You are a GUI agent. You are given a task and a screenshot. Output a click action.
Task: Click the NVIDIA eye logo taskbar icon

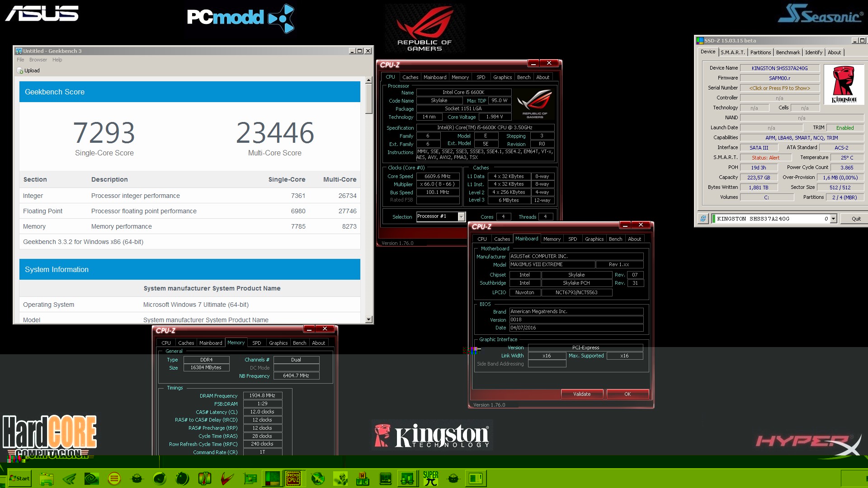coord(92,478)
